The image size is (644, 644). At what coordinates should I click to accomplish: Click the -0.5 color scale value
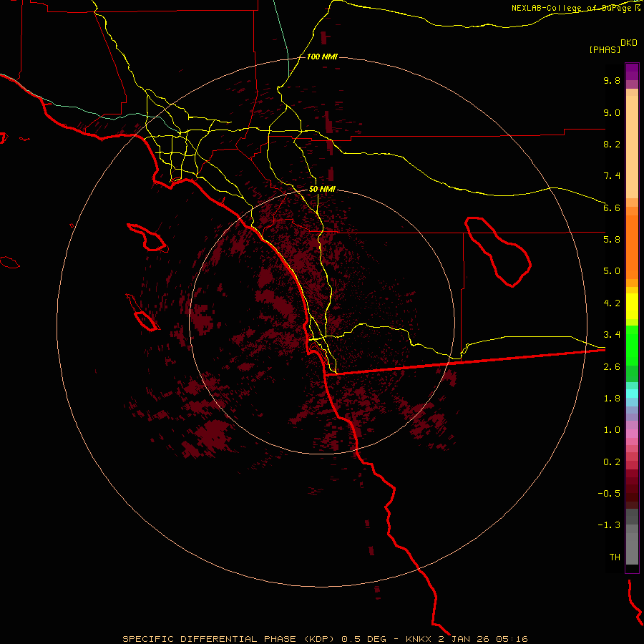[x=609, y=494]
